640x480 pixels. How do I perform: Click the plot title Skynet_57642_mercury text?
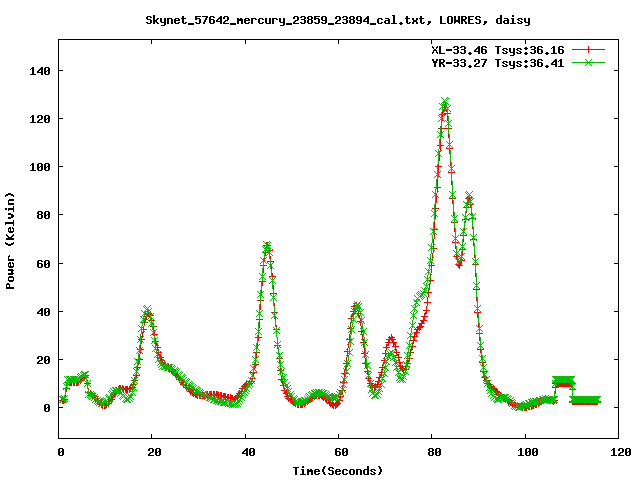pos(338,20)
